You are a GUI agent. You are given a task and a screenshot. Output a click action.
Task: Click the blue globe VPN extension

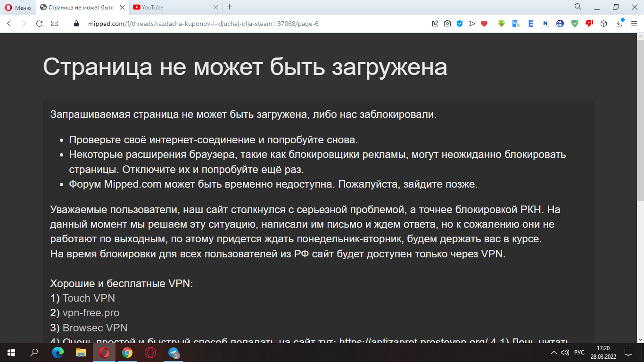coord(560,24)
